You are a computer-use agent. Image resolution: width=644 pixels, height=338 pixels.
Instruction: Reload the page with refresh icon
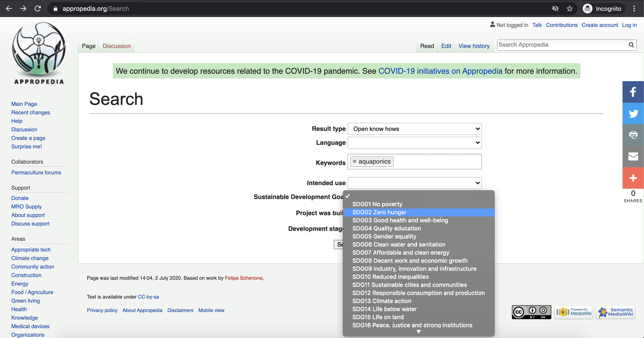click(38, 9)
